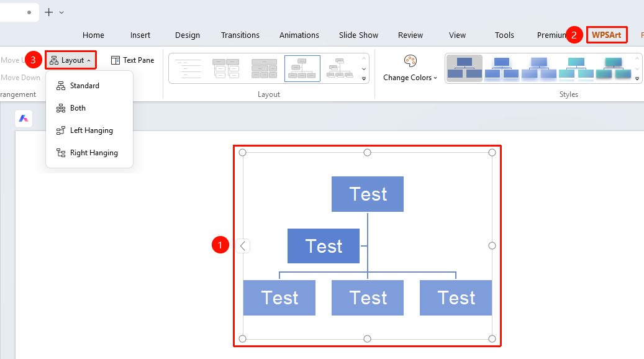Select the top Test box in diagram
This screenshot has width=644, height=359.
tap(368, 194)
